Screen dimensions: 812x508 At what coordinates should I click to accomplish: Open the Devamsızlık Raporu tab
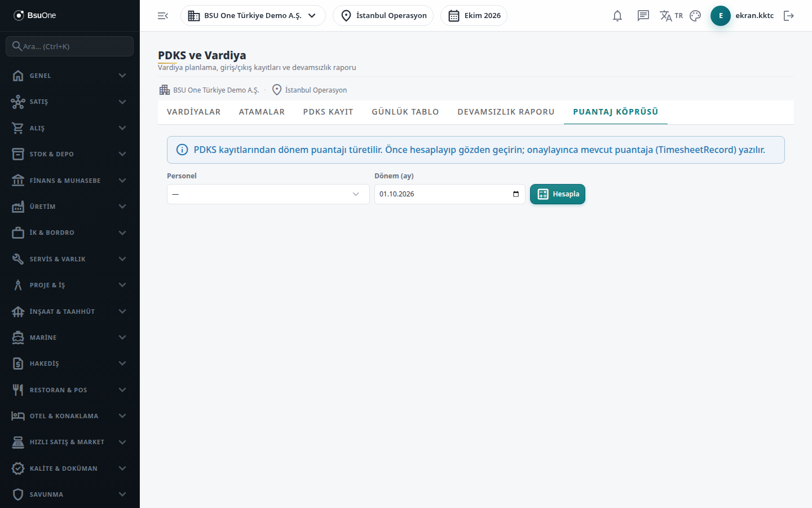point(506,112)
